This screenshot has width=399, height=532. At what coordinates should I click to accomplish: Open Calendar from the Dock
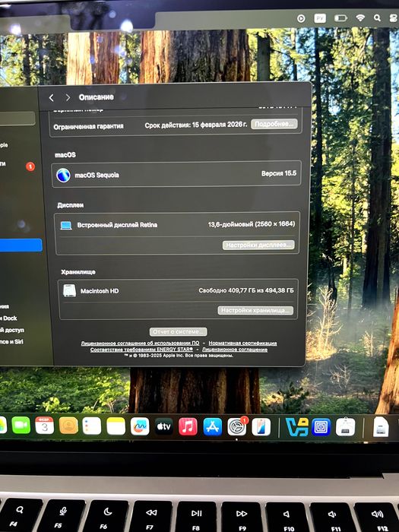(44, 426)
